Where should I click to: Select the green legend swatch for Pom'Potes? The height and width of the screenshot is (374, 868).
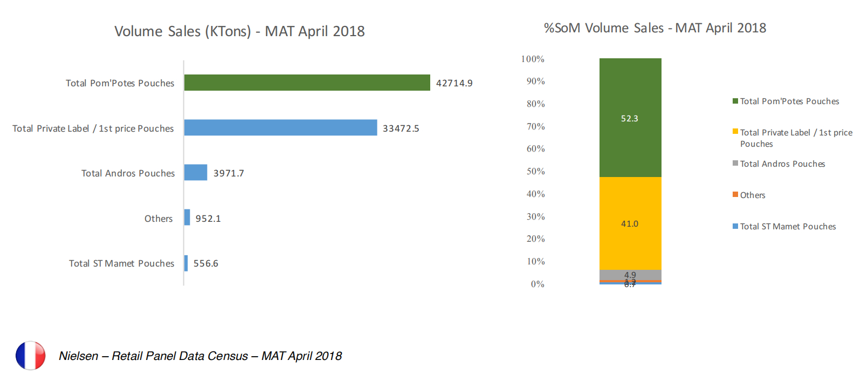coord(735,101)
